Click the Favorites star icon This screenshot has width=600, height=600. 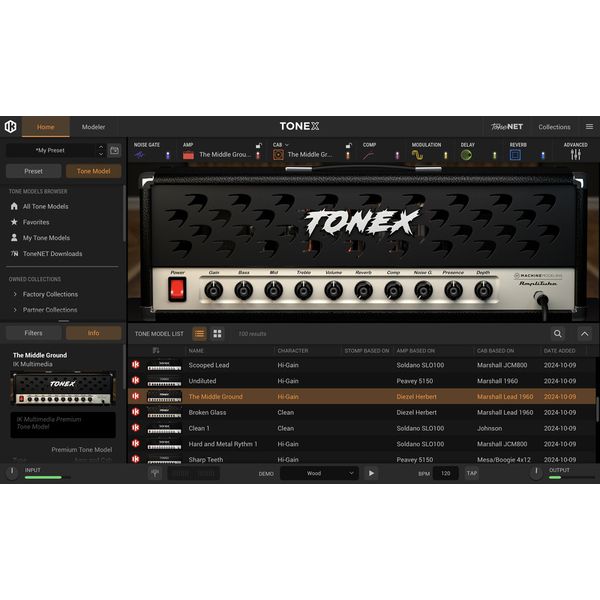pyautogui.click(x=14, y=222)
